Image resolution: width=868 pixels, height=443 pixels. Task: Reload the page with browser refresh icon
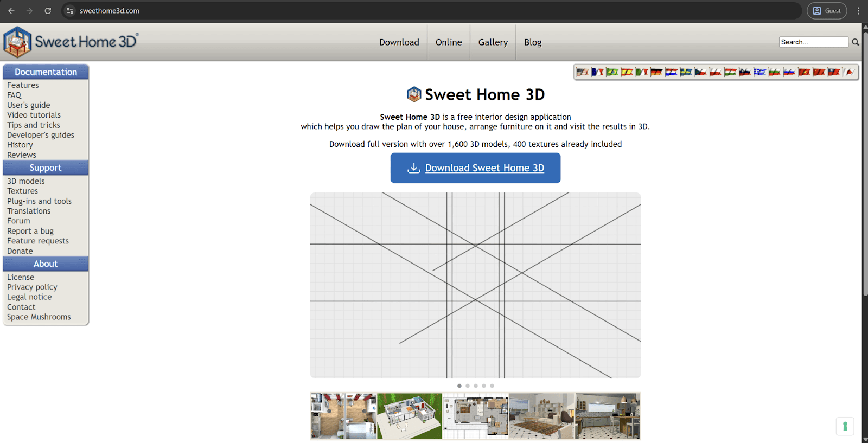tap(48, 11)
